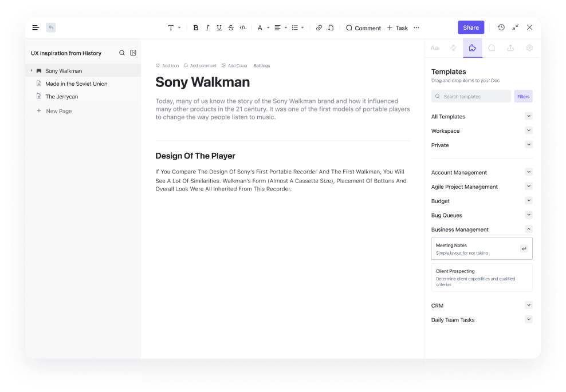Open alignment dropdown arrow
The width and height of the screenshot is (566, 392).
click(286, 28)
